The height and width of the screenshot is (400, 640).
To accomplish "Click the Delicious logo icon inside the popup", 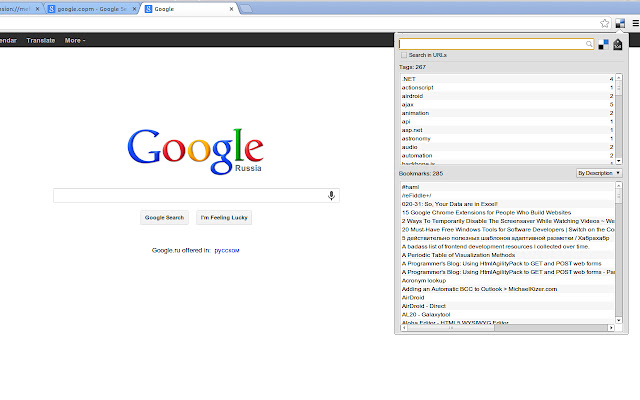I will tap(603, 44).
